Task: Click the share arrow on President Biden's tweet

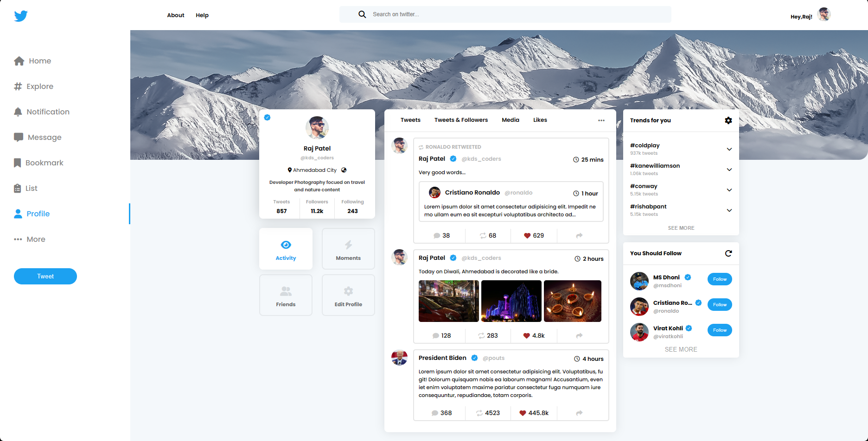Action: (579, 413)
